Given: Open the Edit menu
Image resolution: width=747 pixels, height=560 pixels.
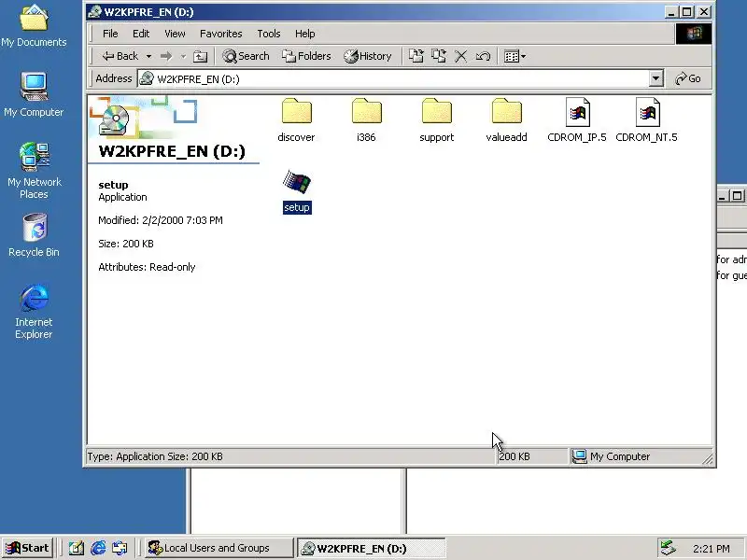Looking at the screenshot, I should (x=141, y=34).
